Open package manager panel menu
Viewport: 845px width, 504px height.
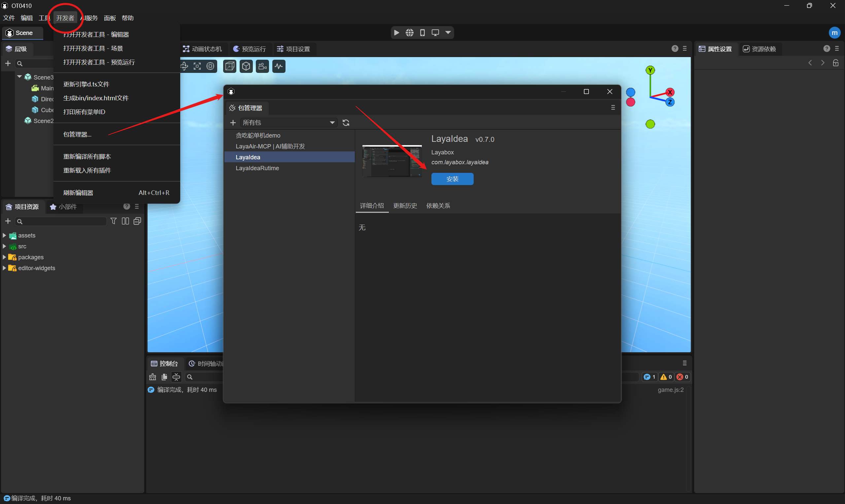click(x=613, y=108)
